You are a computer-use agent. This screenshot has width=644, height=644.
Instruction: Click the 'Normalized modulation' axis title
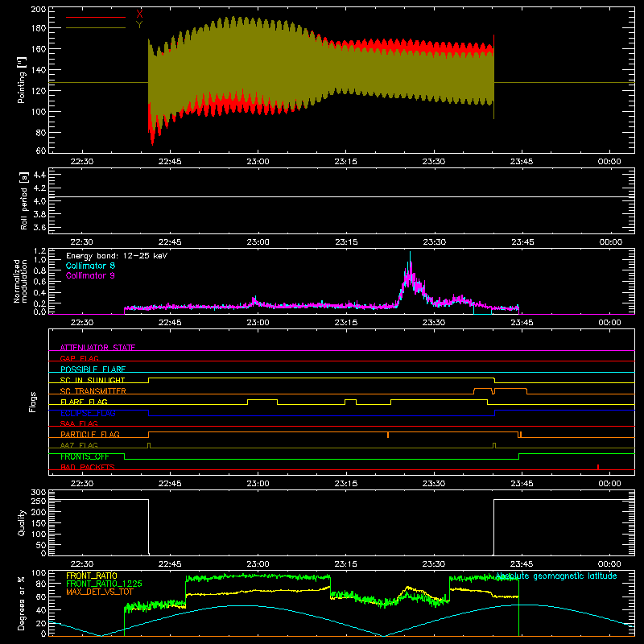point(20,281)
